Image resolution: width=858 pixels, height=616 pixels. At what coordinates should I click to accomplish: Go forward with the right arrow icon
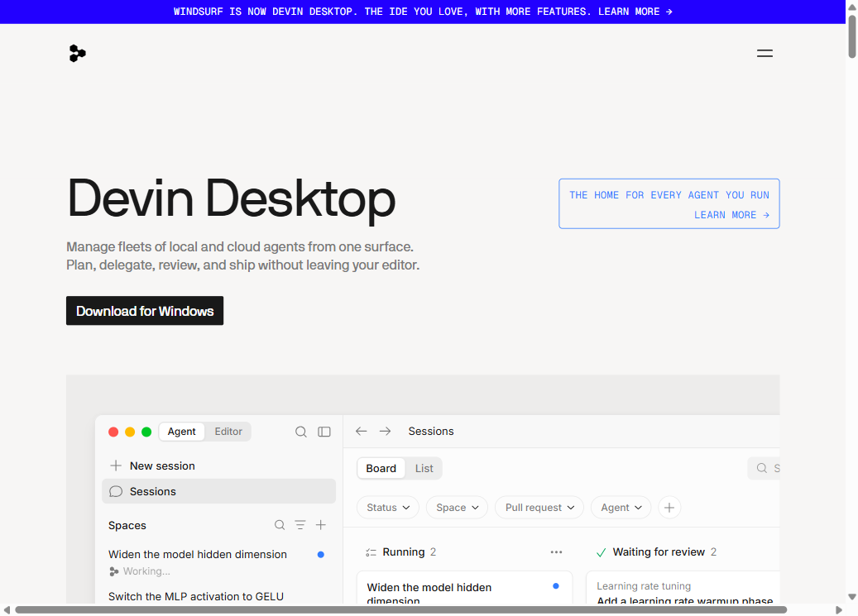point(386,431)
